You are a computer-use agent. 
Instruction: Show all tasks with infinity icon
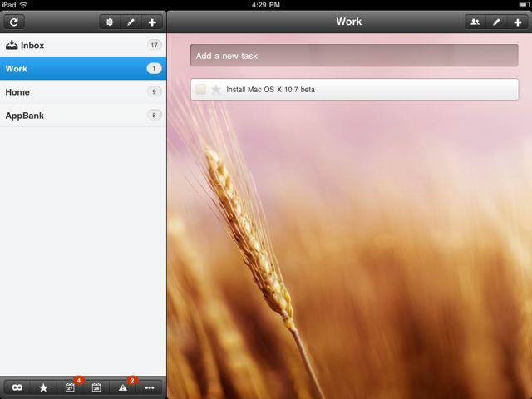17,387
